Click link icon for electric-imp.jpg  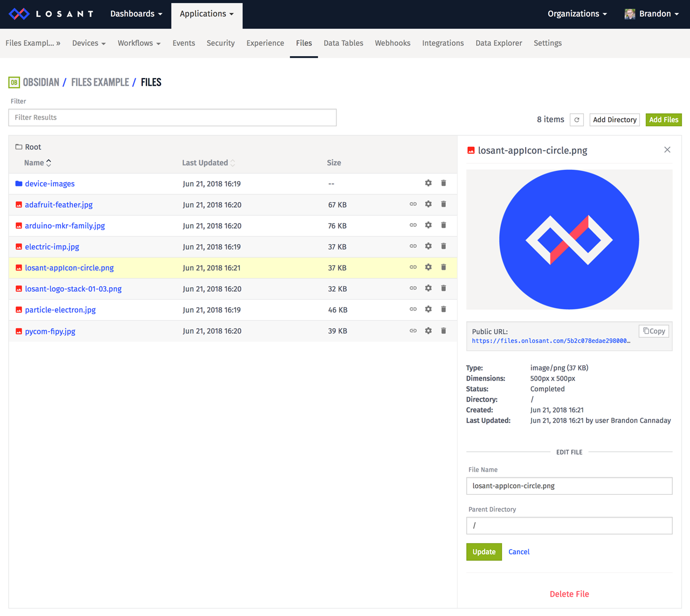coord(413,246)
